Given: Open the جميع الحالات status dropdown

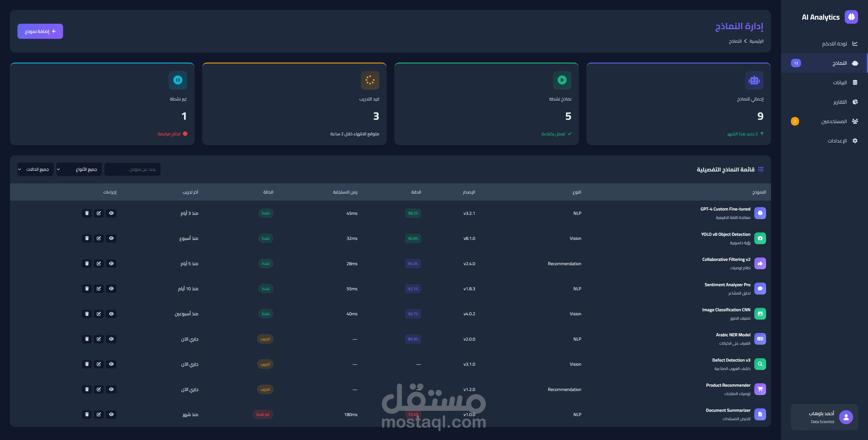Looking at the screenshot, I should (x=35, y=169).
